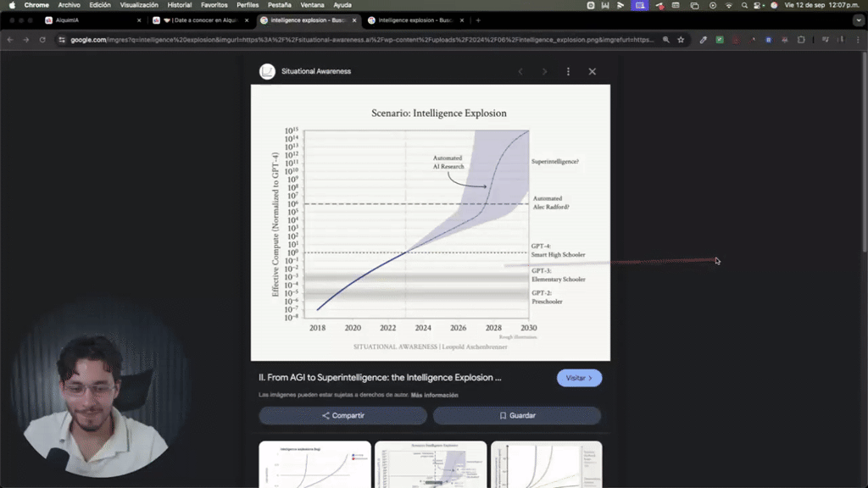Click the Guardar button
868x488 pixels.
[517, 415]
